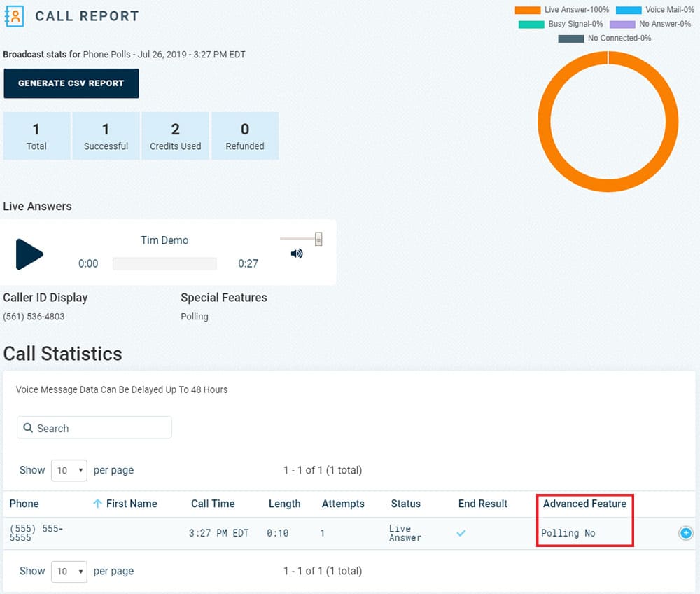
Task: Click the Advanced Feature column header
Action: pos(584,504)
